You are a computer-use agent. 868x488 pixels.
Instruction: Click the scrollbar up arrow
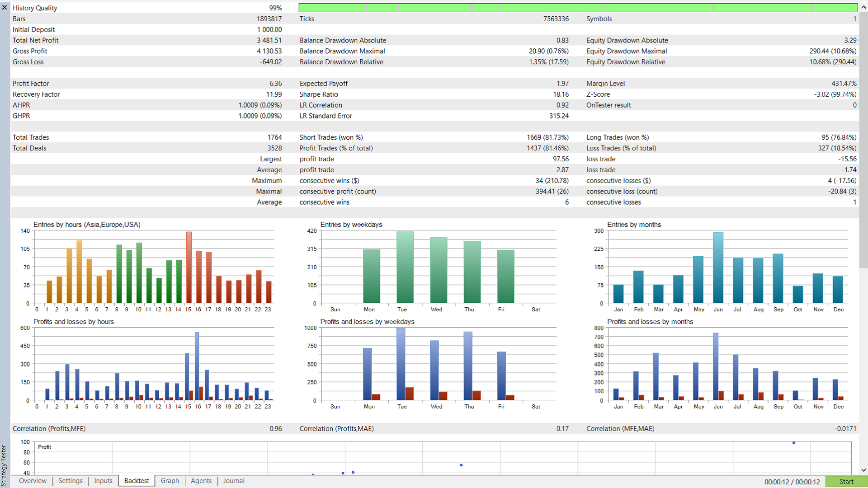[863, 7]
